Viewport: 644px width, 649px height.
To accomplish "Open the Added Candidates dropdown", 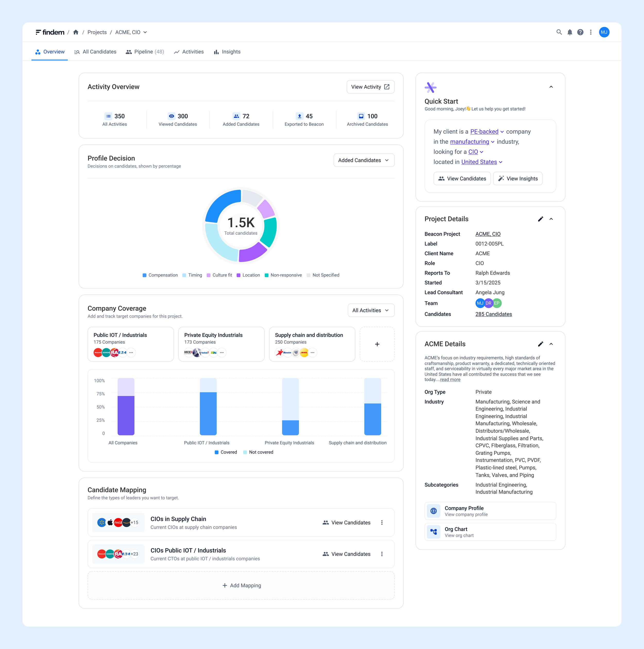I will pyautogui.click(x=363, y=160).
